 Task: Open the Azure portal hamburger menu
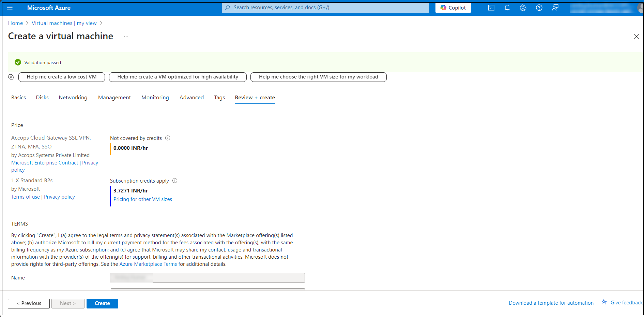click(x=10, y=8)
